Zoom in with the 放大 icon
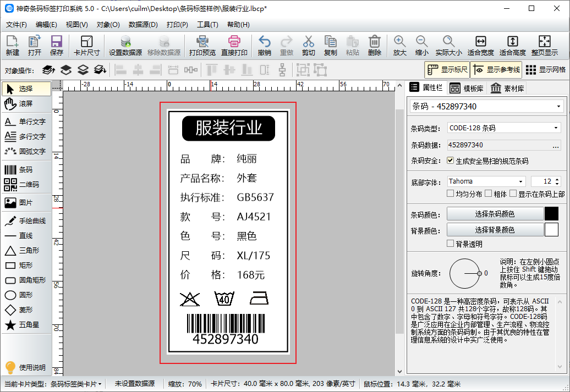Screen dimensions: 570x392 click(399, 46)
